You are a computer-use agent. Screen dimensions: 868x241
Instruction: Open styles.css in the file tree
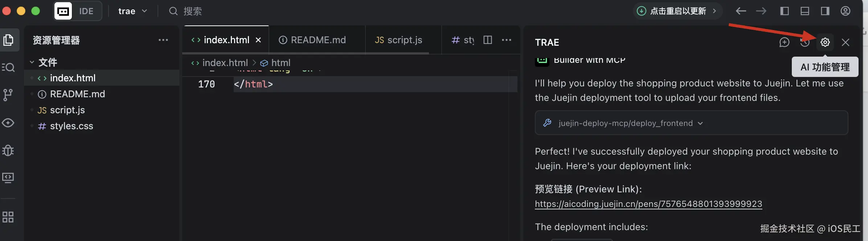click(x=71, y=126)
